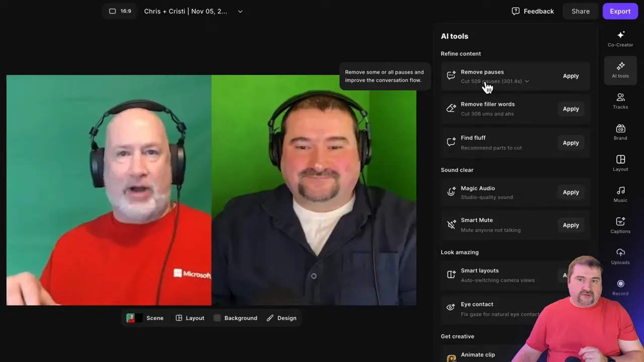644x362 pixels.
Task: Open the Co-Creator panel
Action: (x=620, y=39)
